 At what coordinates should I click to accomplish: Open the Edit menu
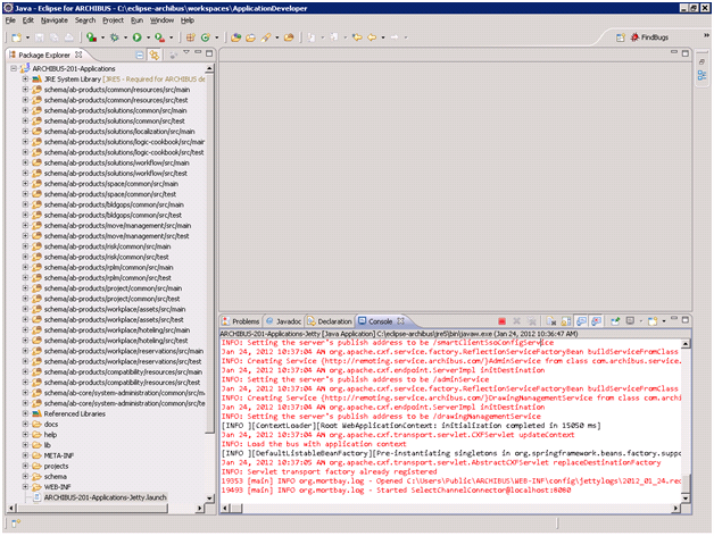28,20
